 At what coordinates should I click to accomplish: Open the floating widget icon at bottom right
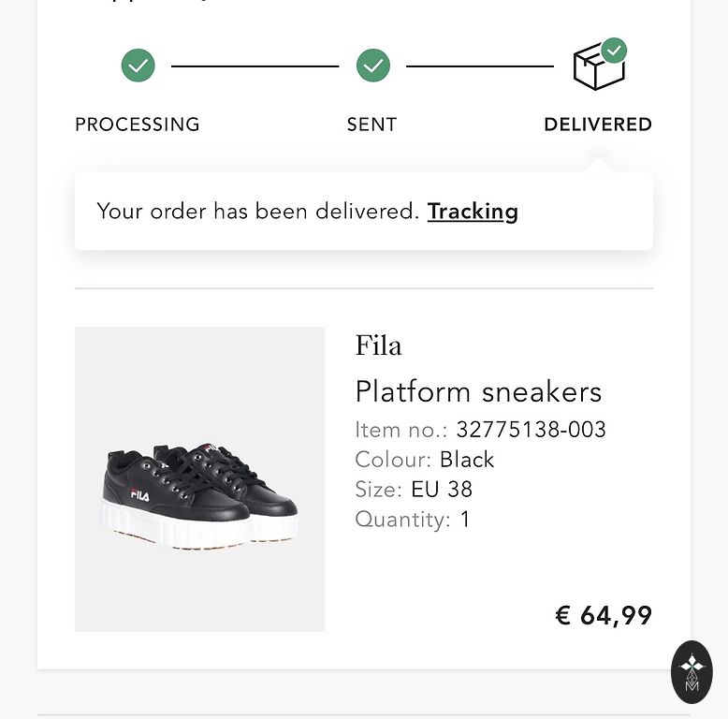click(x=692, y=671)
